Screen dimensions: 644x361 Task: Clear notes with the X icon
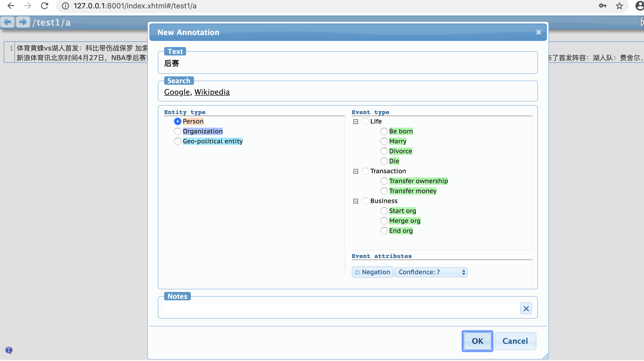pyautogui.click(x=526, y=309)
